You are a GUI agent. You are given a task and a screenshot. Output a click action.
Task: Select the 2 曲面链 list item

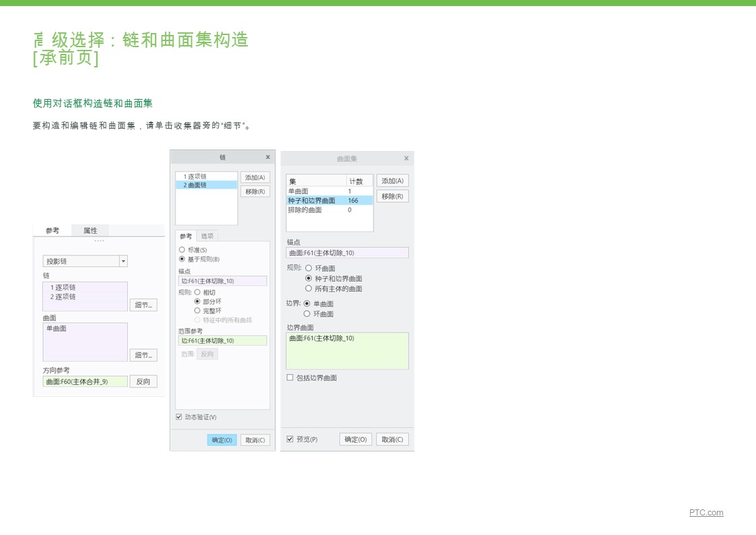point(207,185)
